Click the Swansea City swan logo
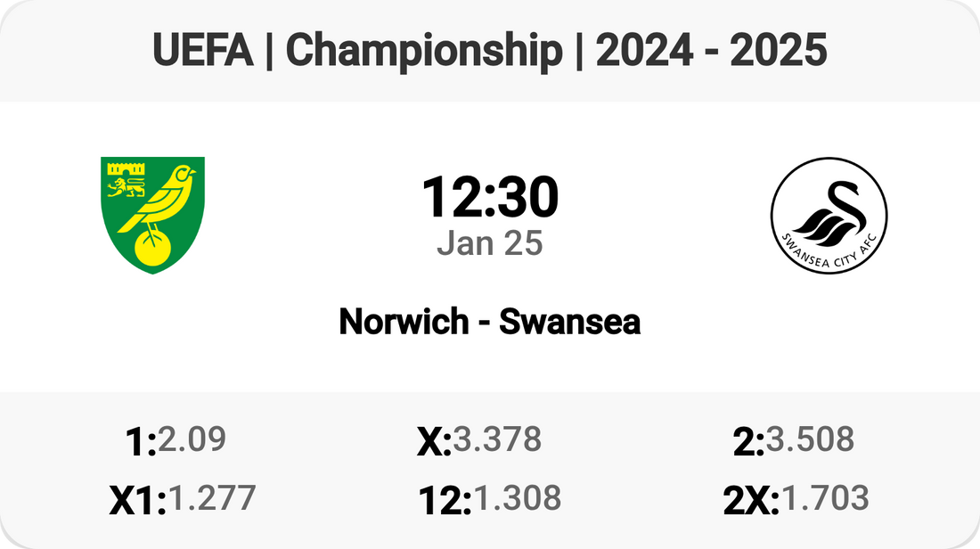This screenshot has width=980, height=549. (829, 215)
